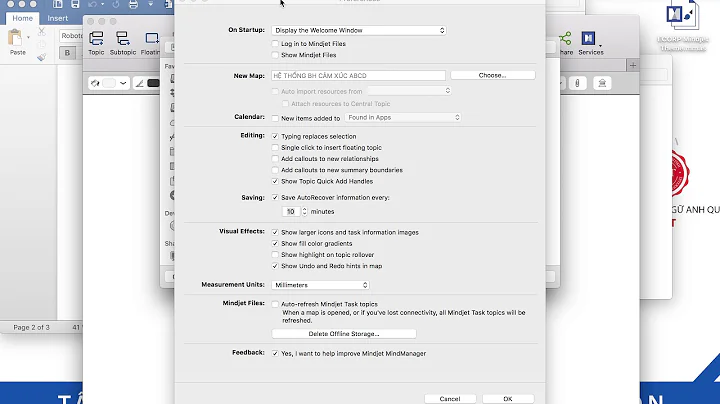The width and height of the screenshot is (720, 404).
Task: Click the AutoRecover minutes number field
Action: click(291, 211)
